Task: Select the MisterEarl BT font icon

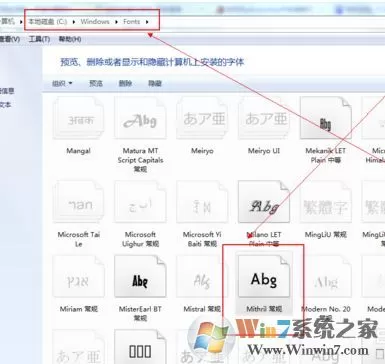Action: point(140,276)
